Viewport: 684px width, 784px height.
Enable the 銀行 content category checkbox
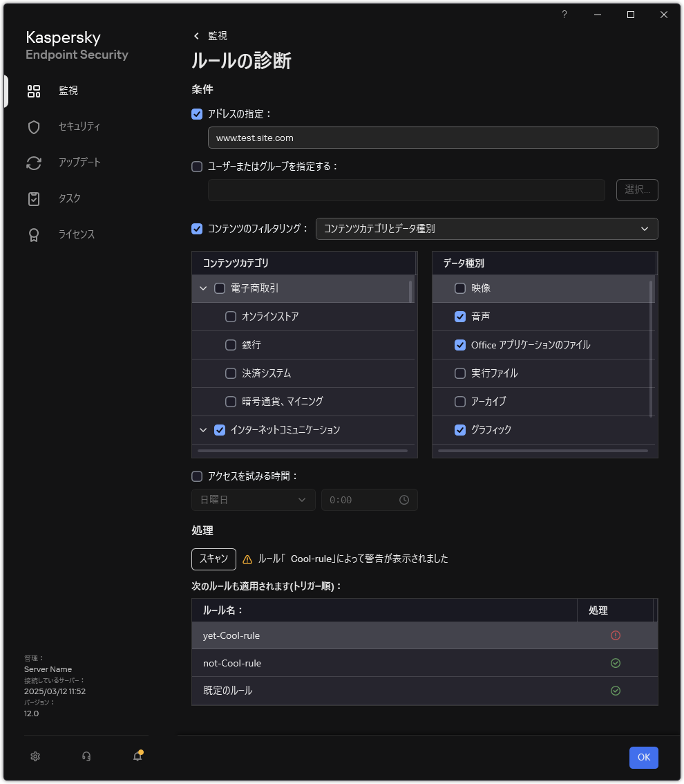point(230,344)
